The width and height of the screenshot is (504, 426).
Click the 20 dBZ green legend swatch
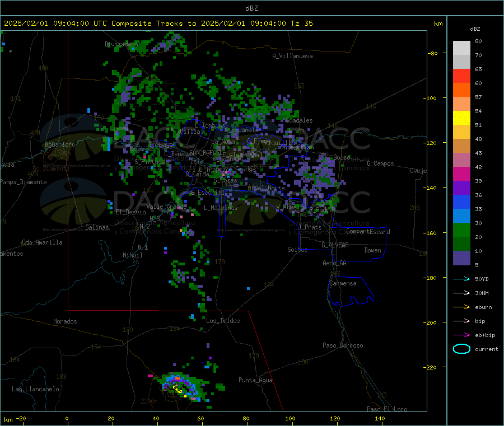pos(461,230)
